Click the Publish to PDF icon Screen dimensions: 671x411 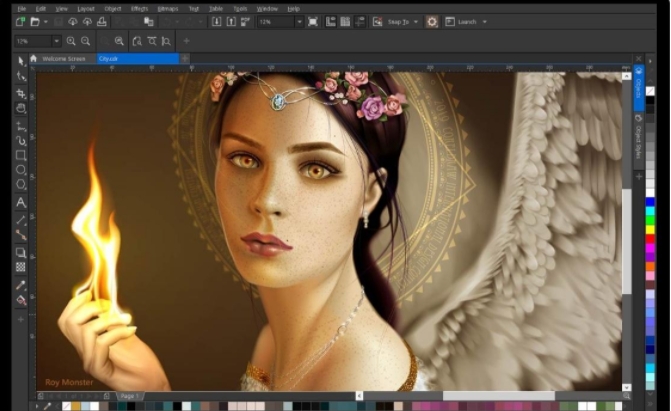(x=246, y=21)
